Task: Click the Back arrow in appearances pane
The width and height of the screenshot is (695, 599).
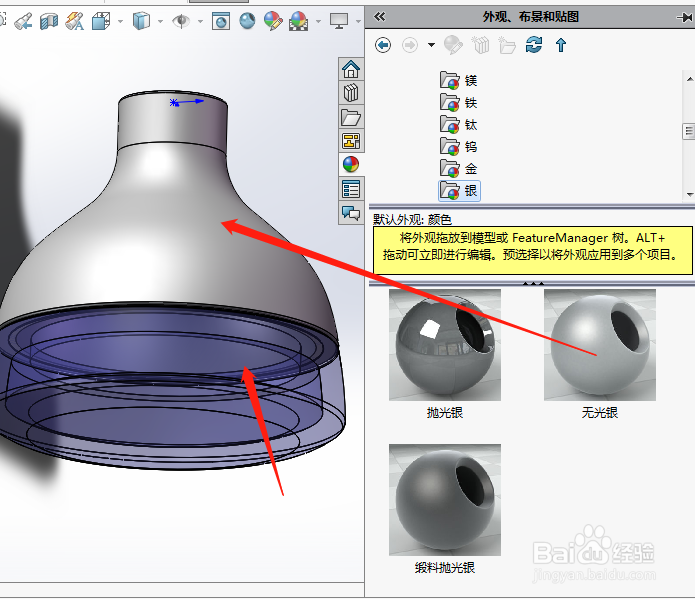Action: (x=383, y=45)
